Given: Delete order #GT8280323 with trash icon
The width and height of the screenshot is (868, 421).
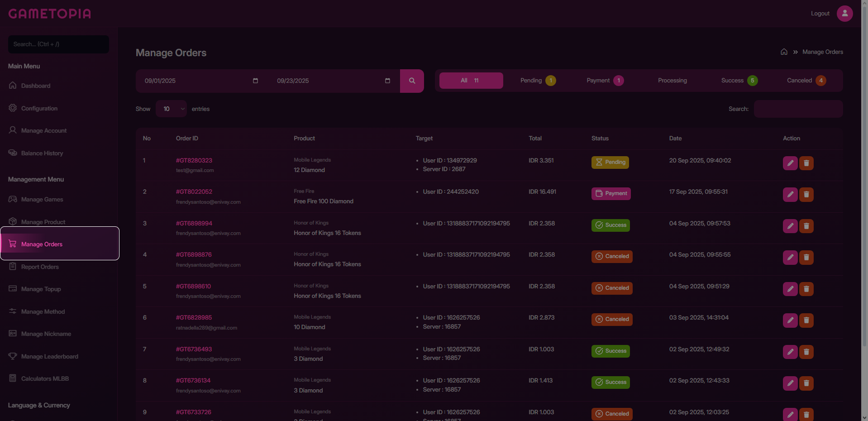Looking at the screenshot, I should tap(806, 163).
